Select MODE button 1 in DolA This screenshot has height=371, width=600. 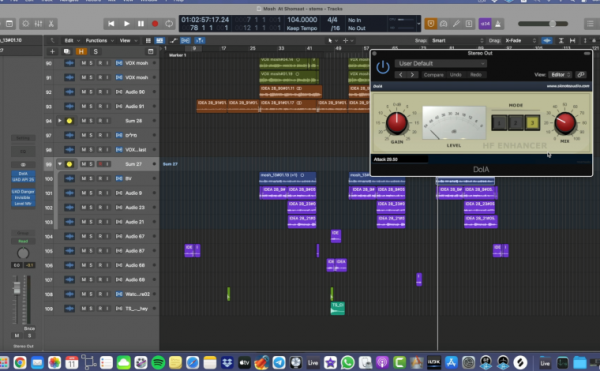499,123
